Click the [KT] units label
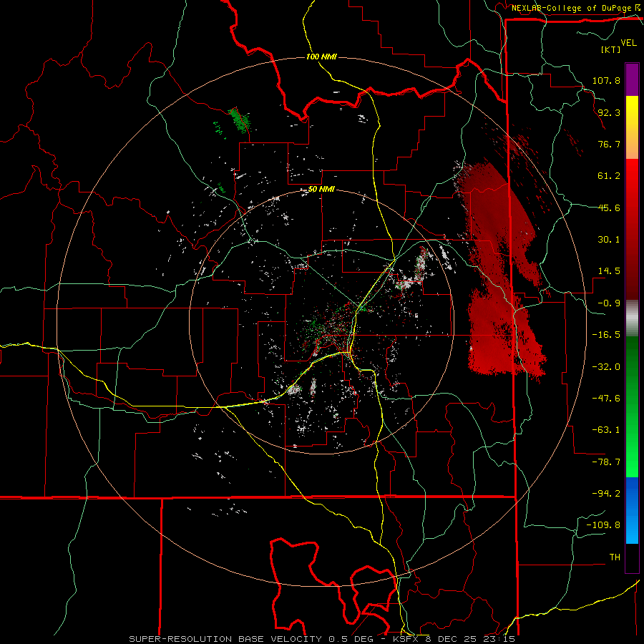The image size is (644, 644). (611, 49)
